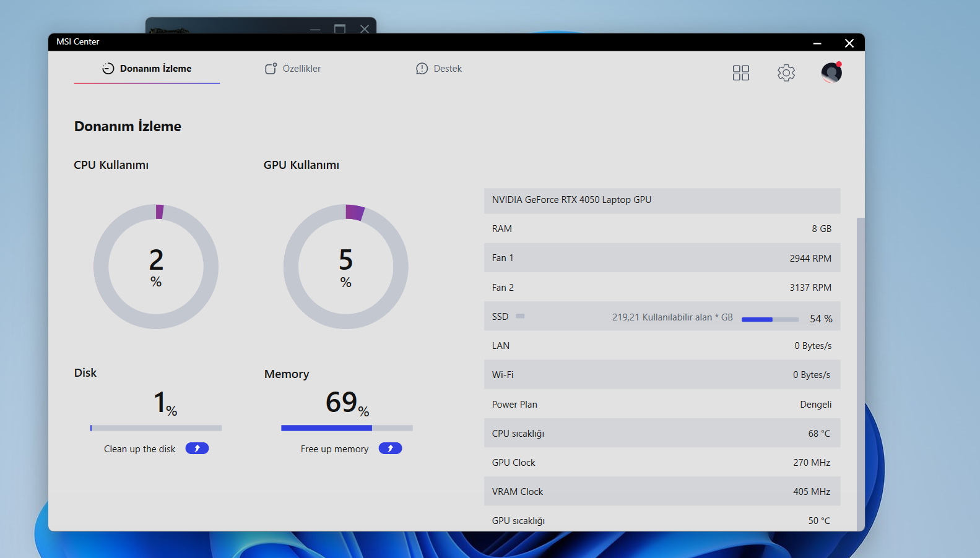Click the CPU Kullanımı section title

point(111,165)
